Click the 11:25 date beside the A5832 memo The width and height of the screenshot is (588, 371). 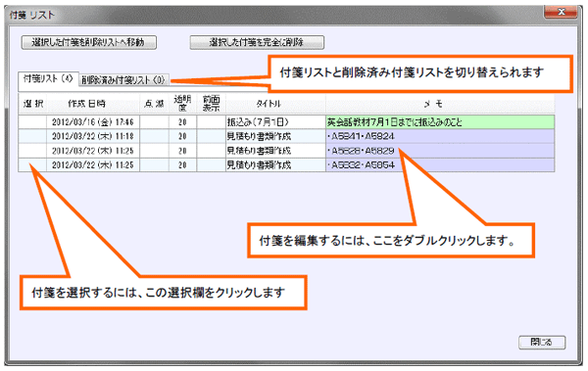pyautogui.click(x=93, y=164)
